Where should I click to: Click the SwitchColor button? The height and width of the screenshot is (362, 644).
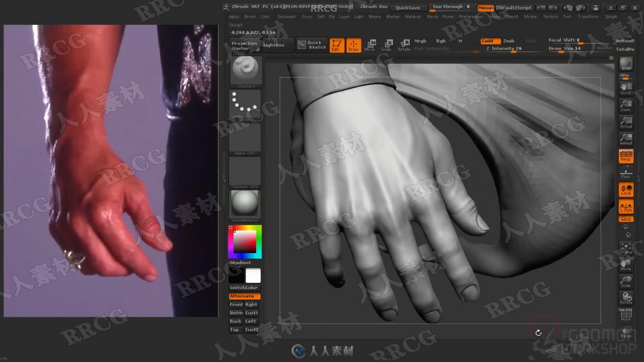tap(244, 287)
